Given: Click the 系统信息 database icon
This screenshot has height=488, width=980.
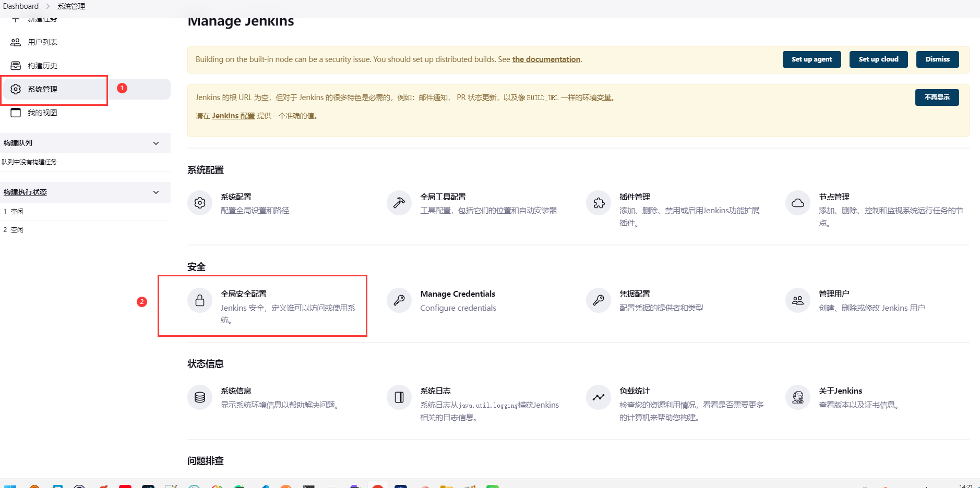Looking at the screenshot, I should [x=200, y=397].
